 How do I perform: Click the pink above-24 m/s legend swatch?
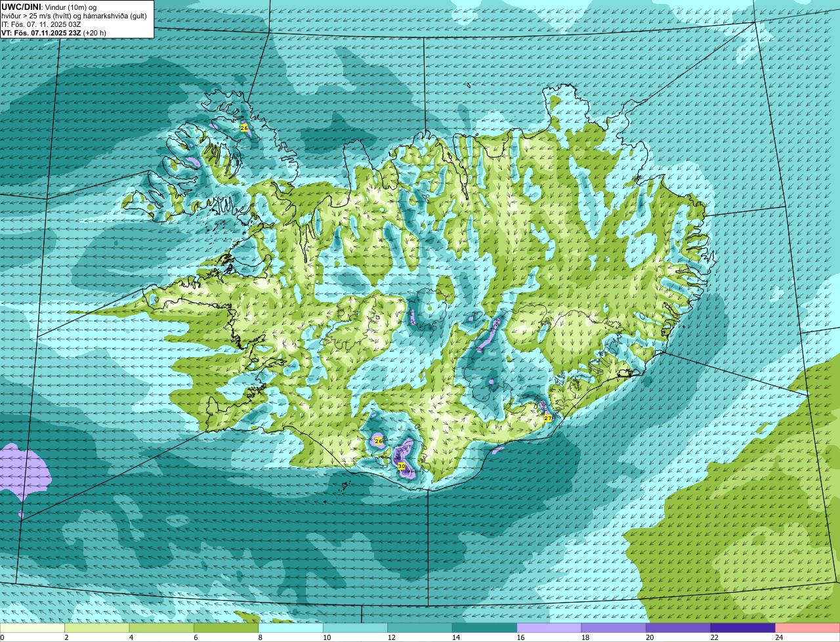coord(807,628)
